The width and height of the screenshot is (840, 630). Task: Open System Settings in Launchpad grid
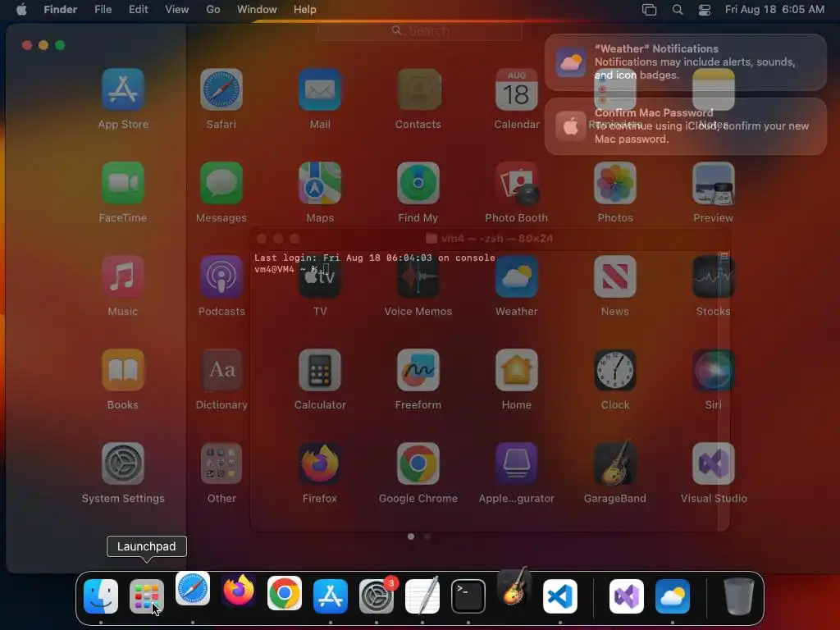pyautogui.click(x=123, y=463)
